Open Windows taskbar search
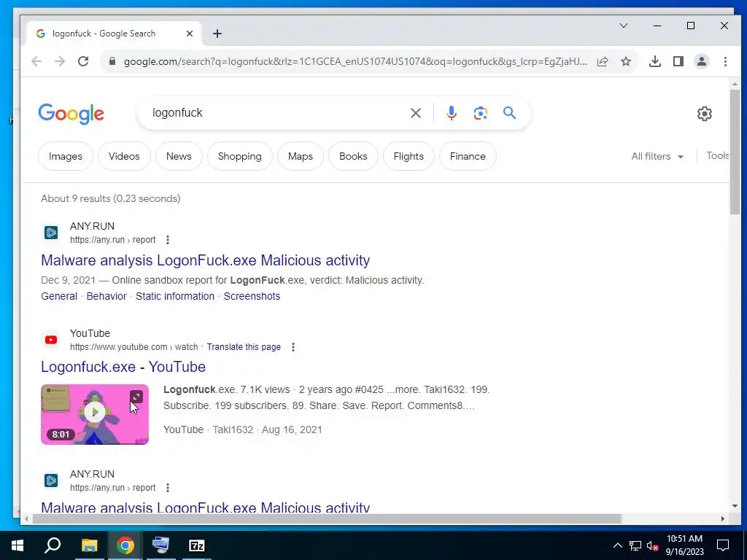The image size is (747, 560). pos(53,545)
